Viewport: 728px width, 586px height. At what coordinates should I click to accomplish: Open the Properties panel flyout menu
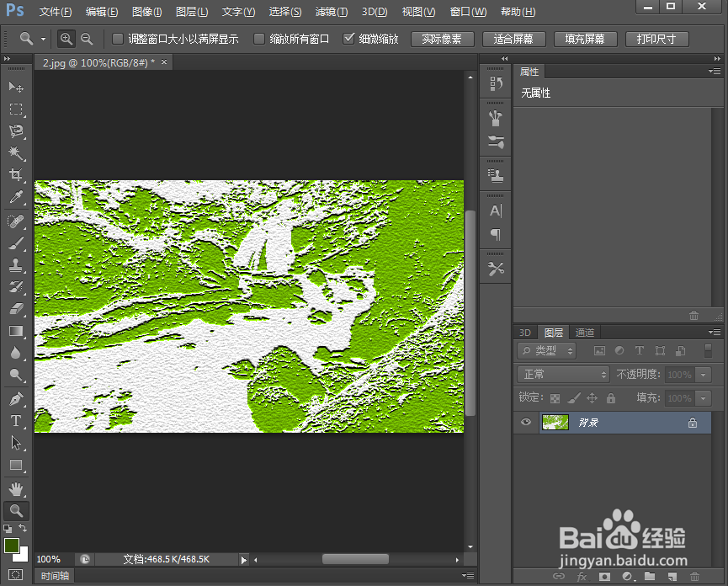715,71
